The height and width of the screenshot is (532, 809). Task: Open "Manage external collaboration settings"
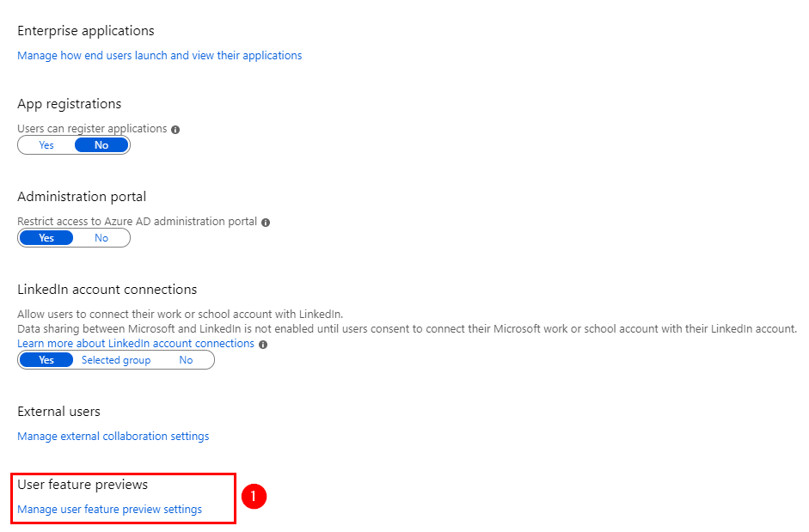point(113,436)
